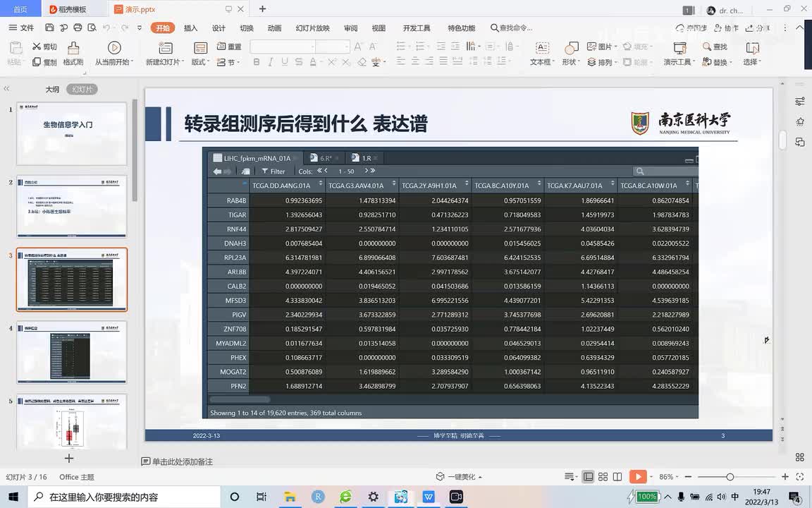Click the zoom out minus button
The height and width of the screenshot is (508, 812).
[x=688, y=477]
